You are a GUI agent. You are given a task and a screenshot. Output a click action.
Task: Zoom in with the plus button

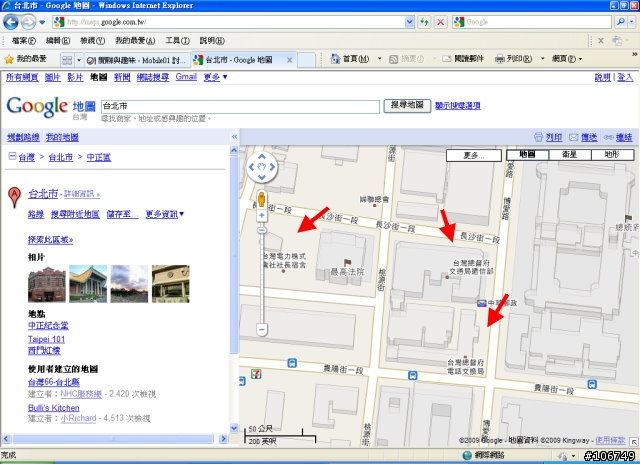tap(262, 215)
